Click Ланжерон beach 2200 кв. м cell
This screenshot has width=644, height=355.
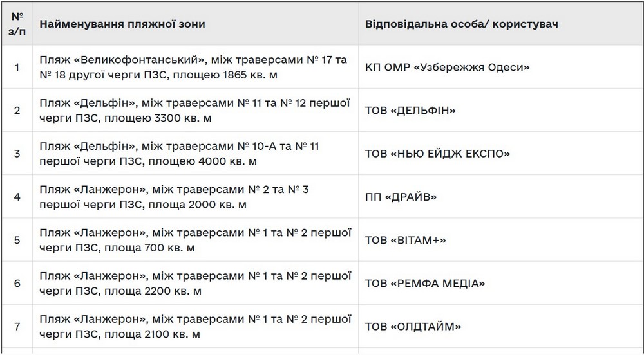pos(196,283)
